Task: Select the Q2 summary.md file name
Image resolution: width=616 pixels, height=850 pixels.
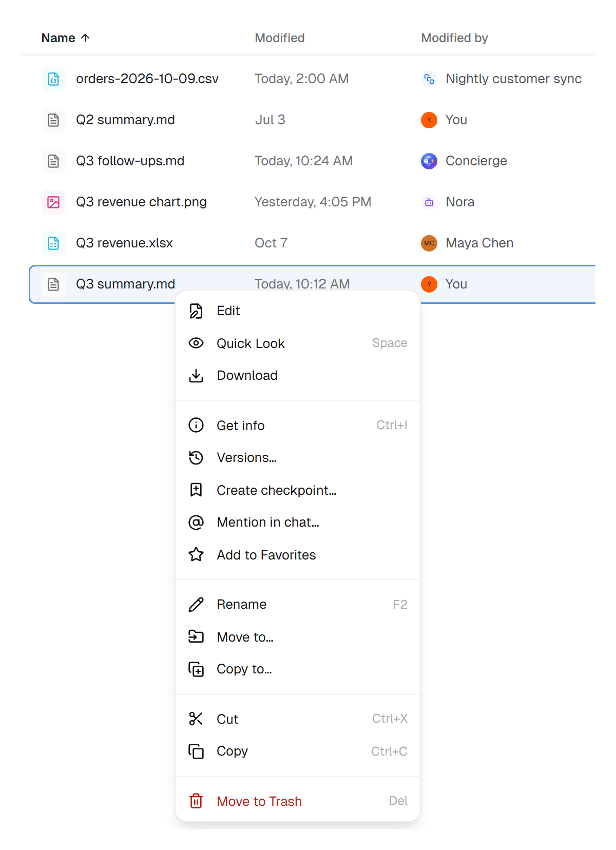Action: [125, 120]
